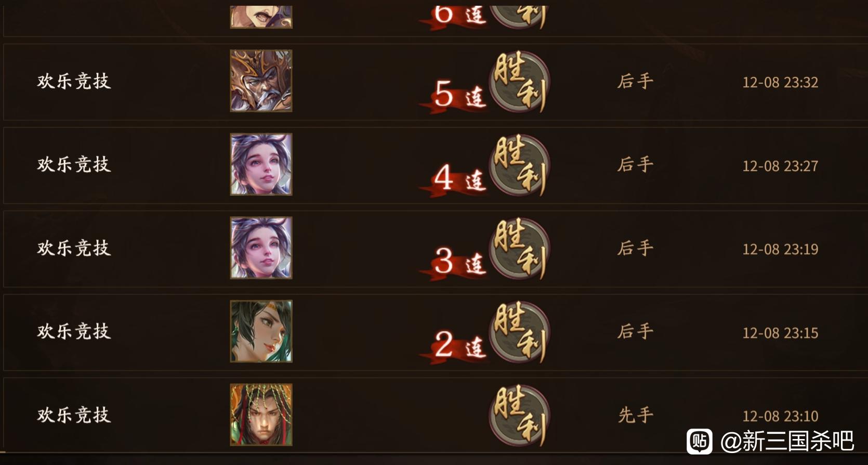Click the 贴 logo icon in the watermark
868x465 pixels.
[700, 441]
